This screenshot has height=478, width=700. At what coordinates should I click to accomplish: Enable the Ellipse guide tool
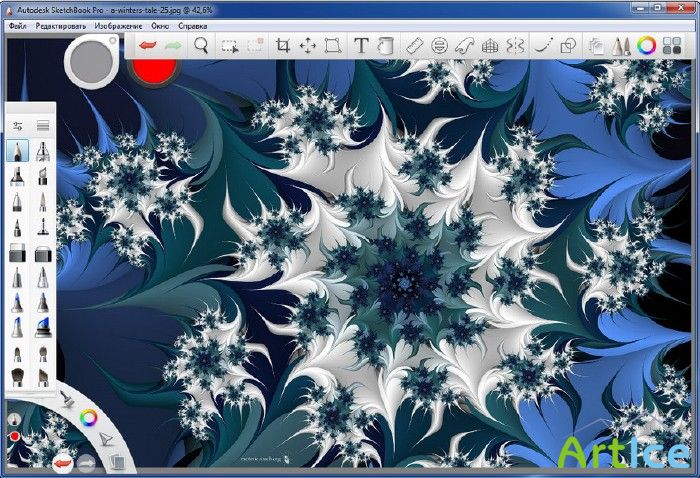pyautogui.click(x=440, y=46)
